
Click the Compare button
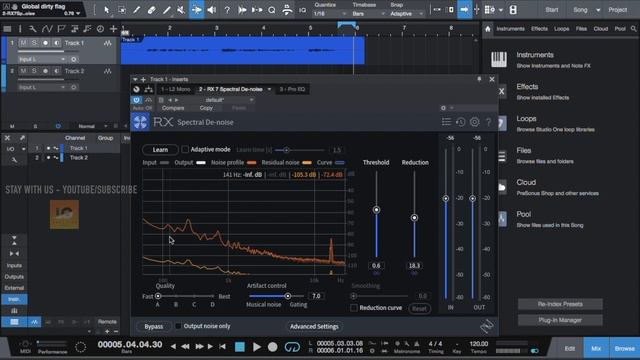[173, 108]
